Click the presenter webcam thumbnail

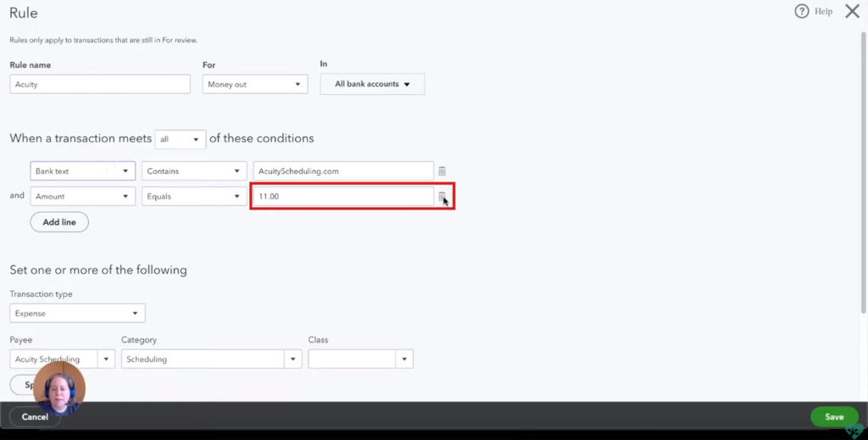click(59, 387)
